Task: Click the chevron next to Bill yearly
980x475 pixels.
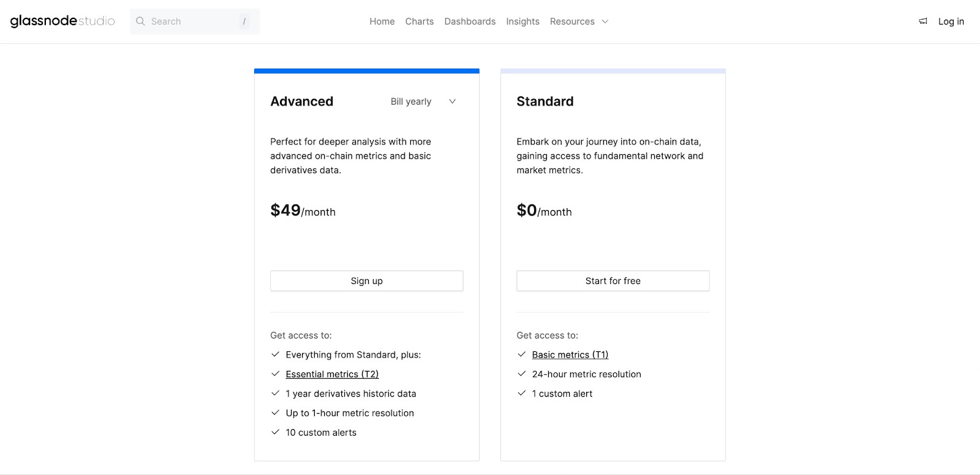Action: (x=452, y=102)
